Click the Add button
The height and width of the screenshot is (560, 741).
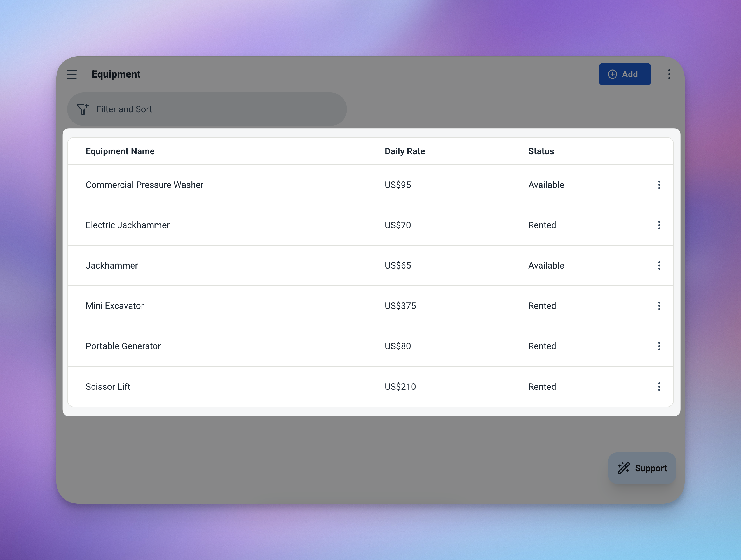[x=625, y=74]
